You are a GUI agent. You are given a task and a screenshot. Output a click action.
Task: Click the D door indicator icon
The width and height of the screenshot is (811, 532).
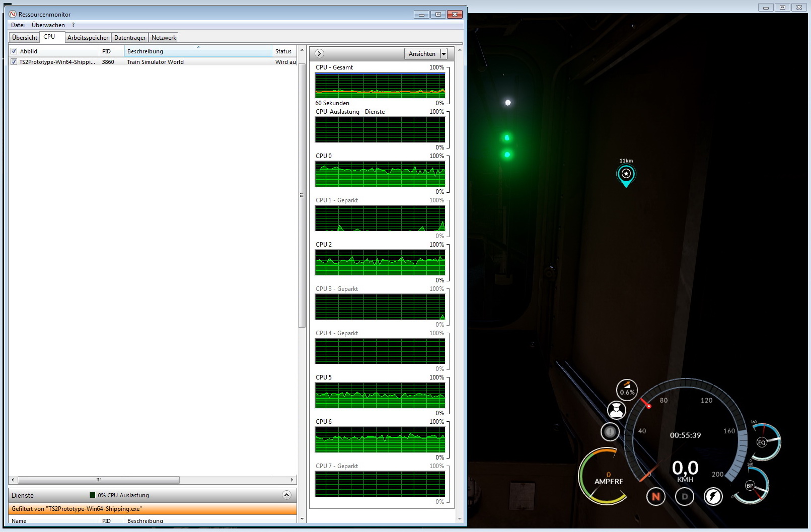[685, 497]
